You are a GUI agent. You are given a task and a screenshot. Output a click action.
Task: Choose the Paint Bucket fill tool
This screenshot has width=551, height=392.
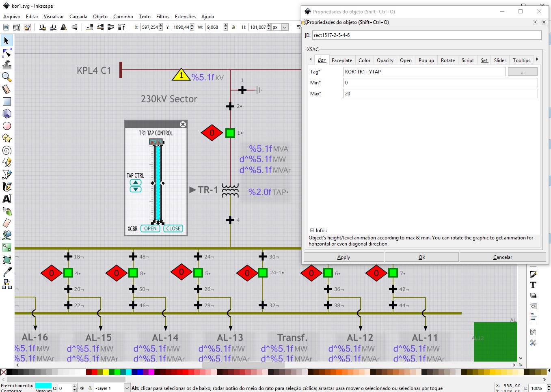pyautogui.click(x=6, y=235)
